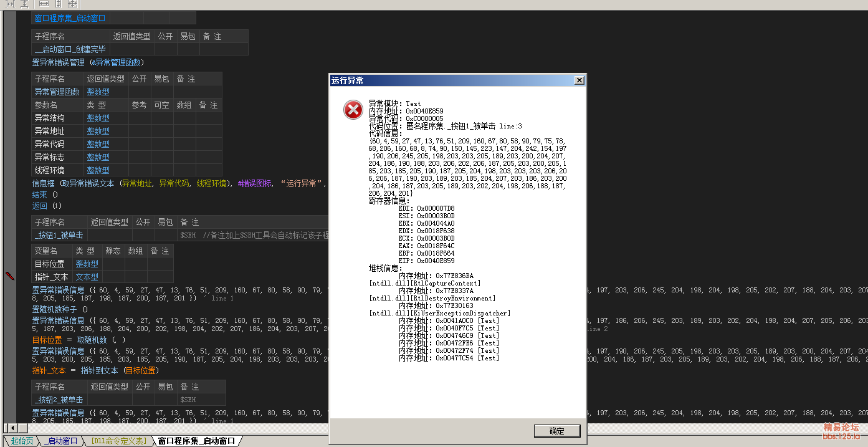Image resolution: width=868 pixels, height=447 pixels.
Task: Click the EDI: 0x000007D8 register value
Action: [427, 208]
